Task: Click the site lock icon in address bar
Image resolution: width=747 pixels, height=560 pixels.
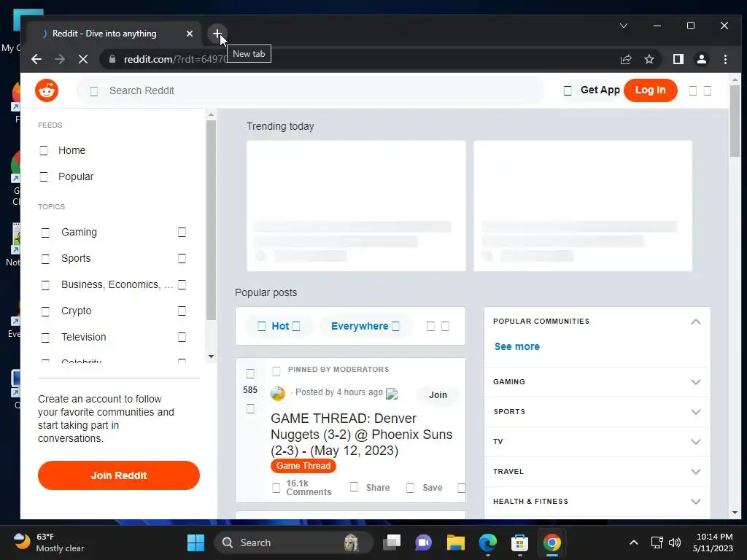Action: 112,59
